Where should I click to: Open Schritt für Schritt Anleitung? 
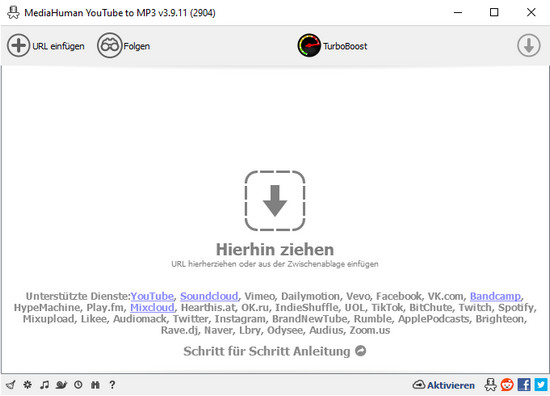click(274, 351)
